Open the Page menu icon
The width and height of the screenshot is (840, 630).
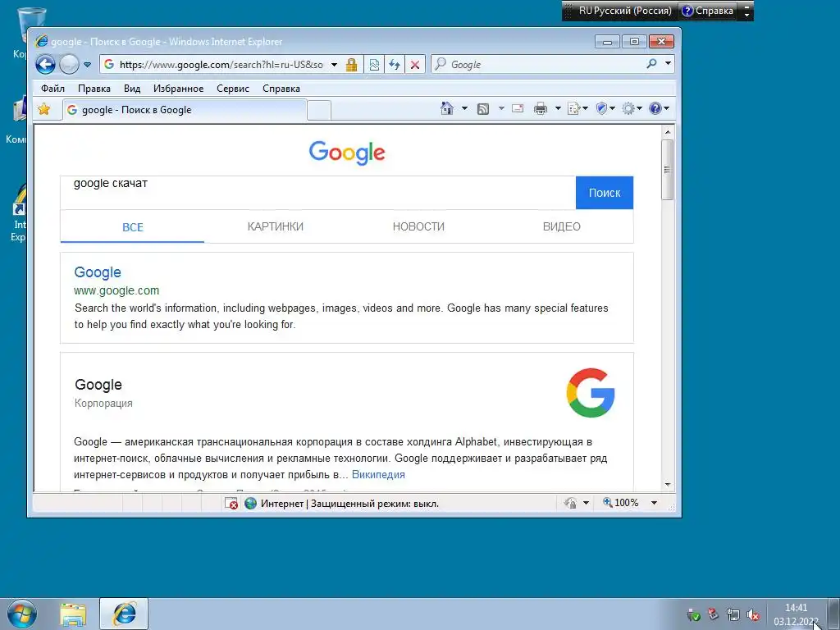tap(577, 109)
